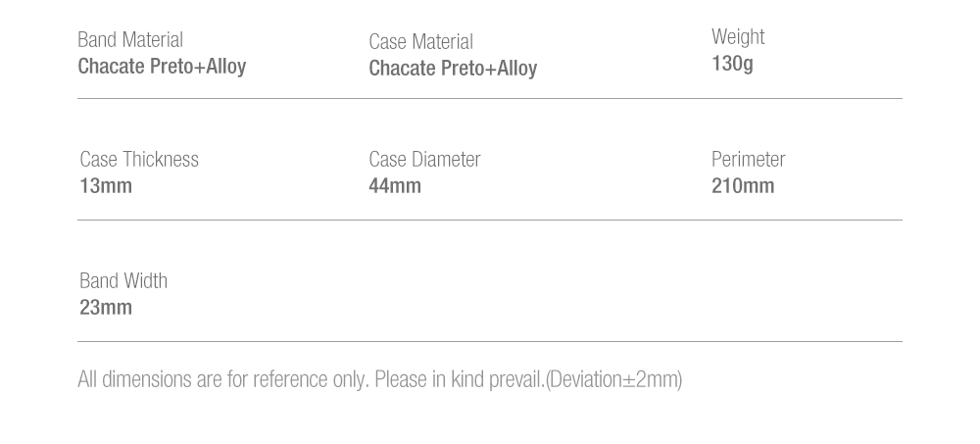
Task: Click the "Band Material" label
Action: 130,40
